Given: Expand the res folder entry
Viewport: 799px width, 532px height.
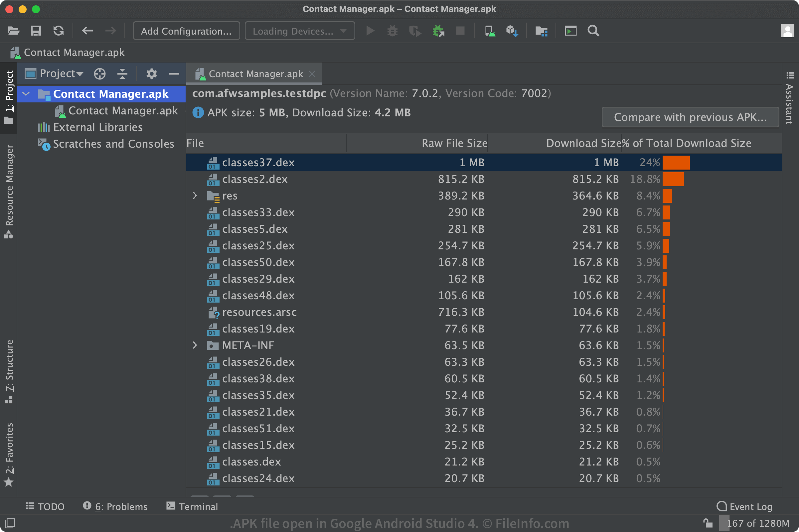Looking at the screenshot, I should (197, 196).
